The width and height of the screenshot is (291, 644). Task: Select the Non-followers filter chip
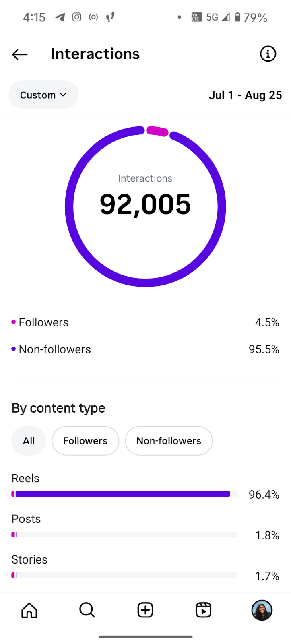click(169, 441)
